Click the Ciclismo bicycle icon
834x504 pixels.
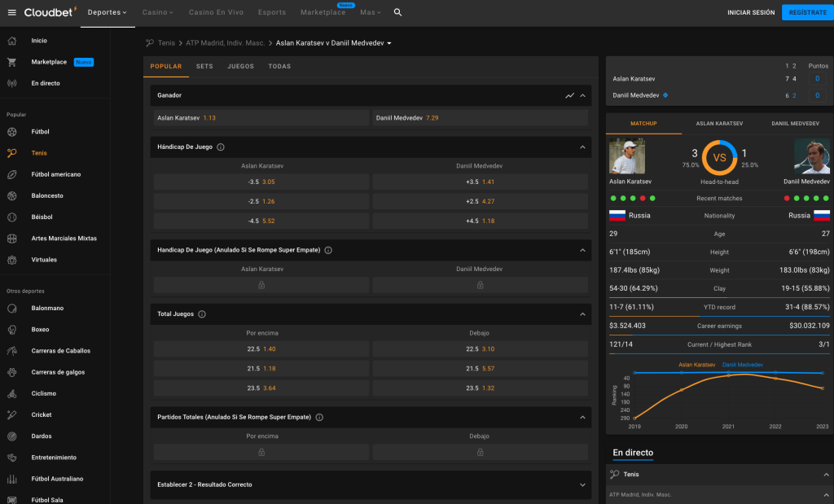11,393
